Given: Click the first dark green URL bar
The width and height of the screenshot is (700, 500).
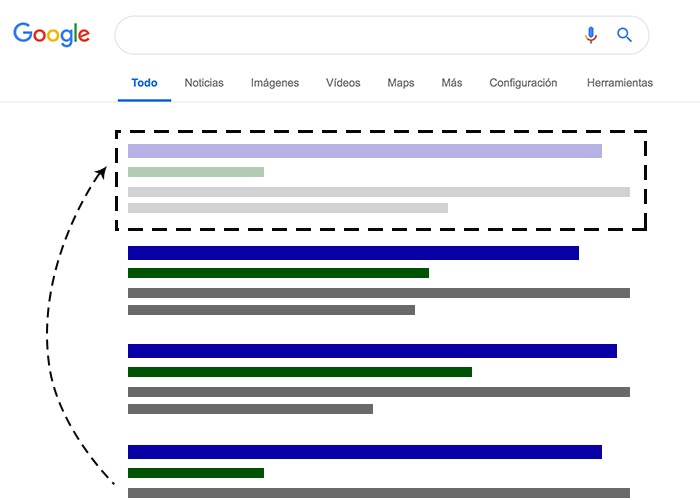Looking at the screenshot, I should click(x=278, y=273).
